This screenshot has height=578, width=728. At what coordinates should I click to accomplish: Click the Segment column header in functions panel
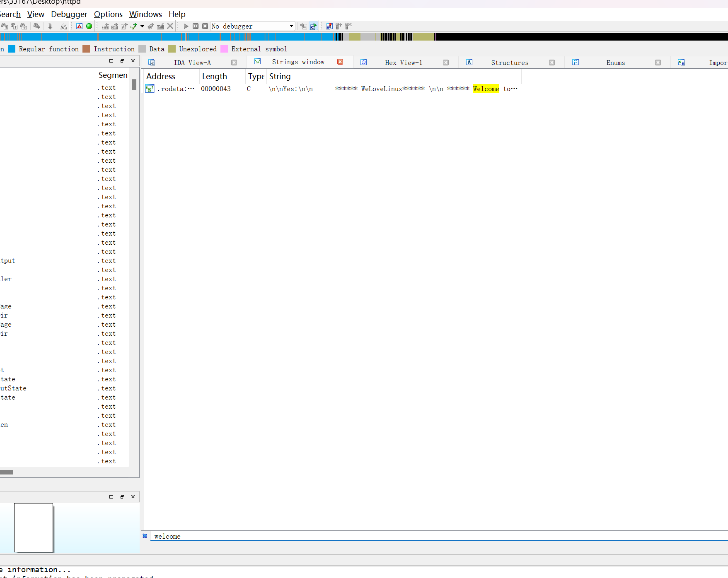click(113, 75)
